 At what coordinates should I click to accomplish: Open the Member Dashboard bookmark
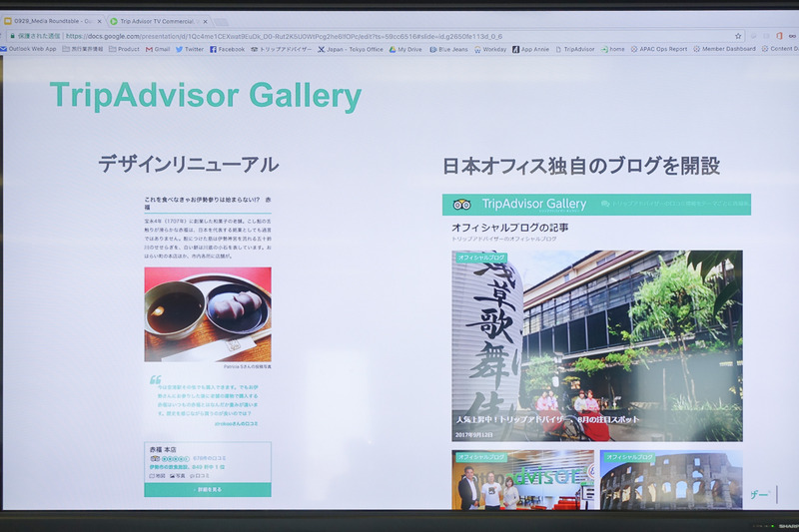pos(725,49)
